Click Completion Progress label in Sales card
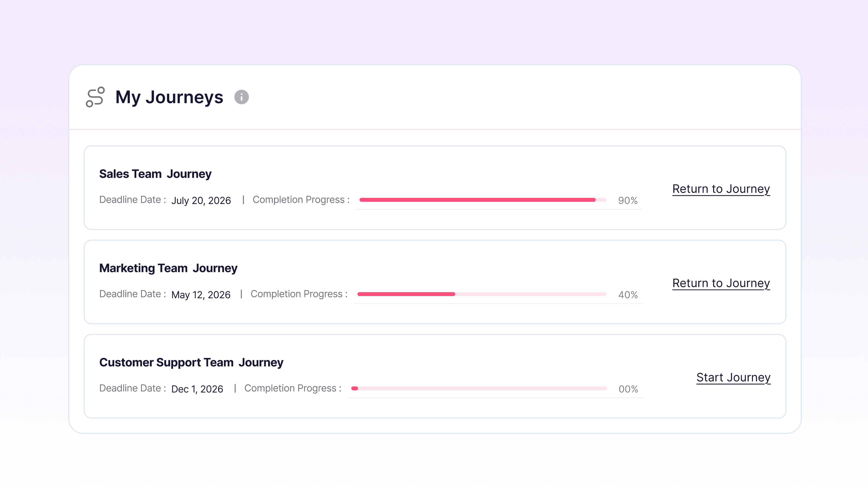 coord(301,200)
